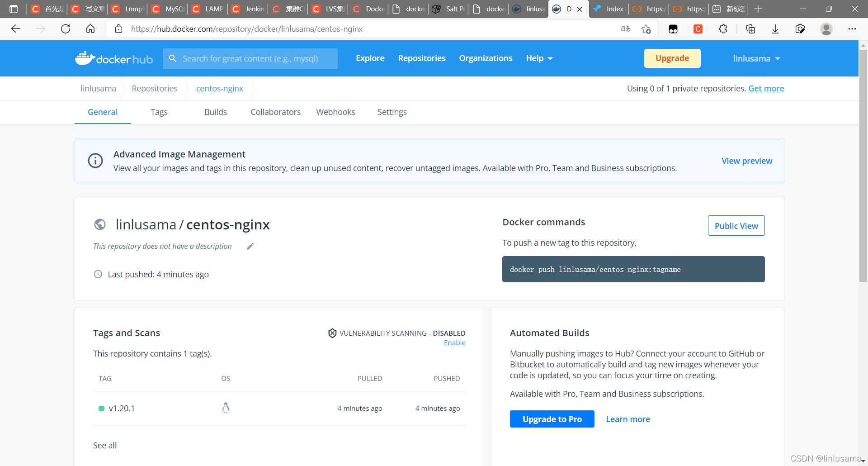This screenshot has height=466, width=868.
Task: Click the docker push command box
Action: [x=633, y=269]
